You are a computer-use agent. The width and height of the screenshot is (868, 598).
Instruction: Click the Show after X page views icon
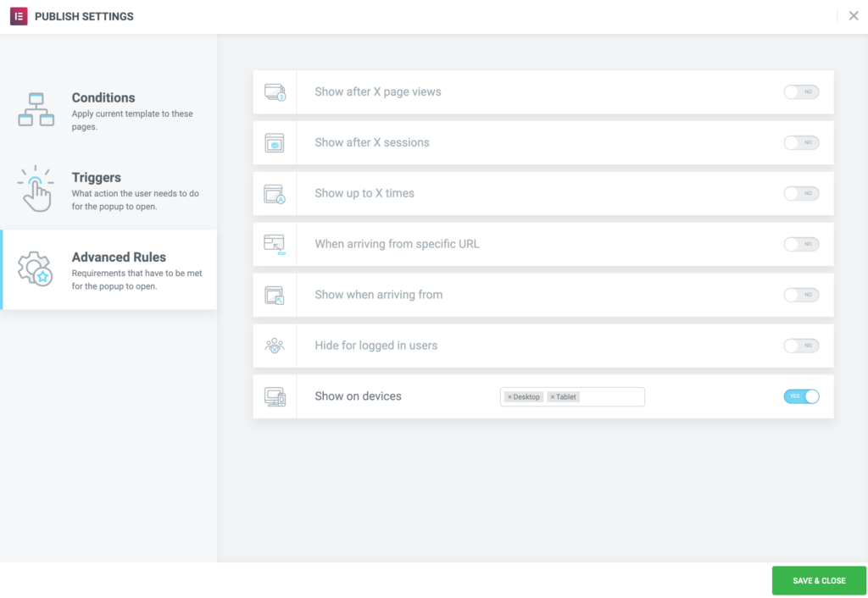[x=275, y=91]
